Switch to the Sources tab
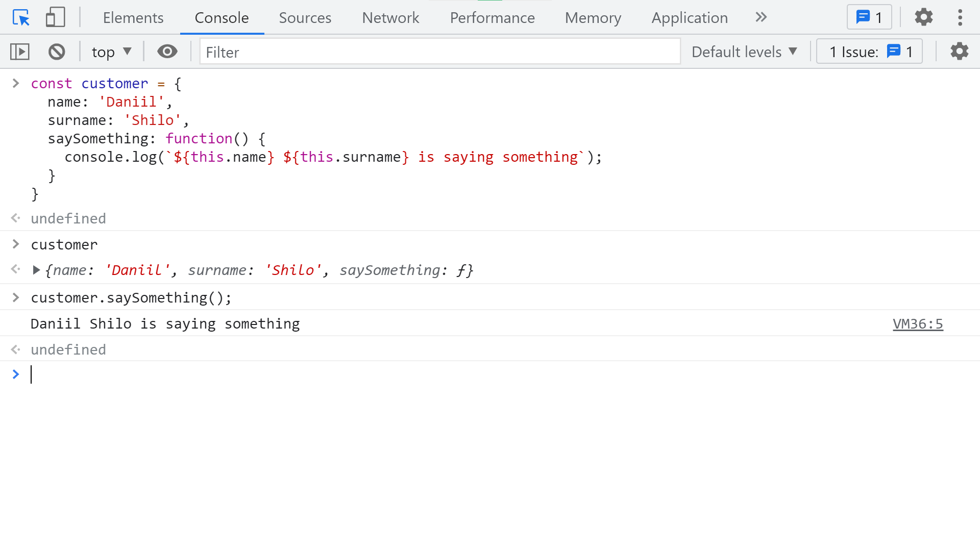The height and width of the screenshot is (551, 980). [x=305, y=18]
